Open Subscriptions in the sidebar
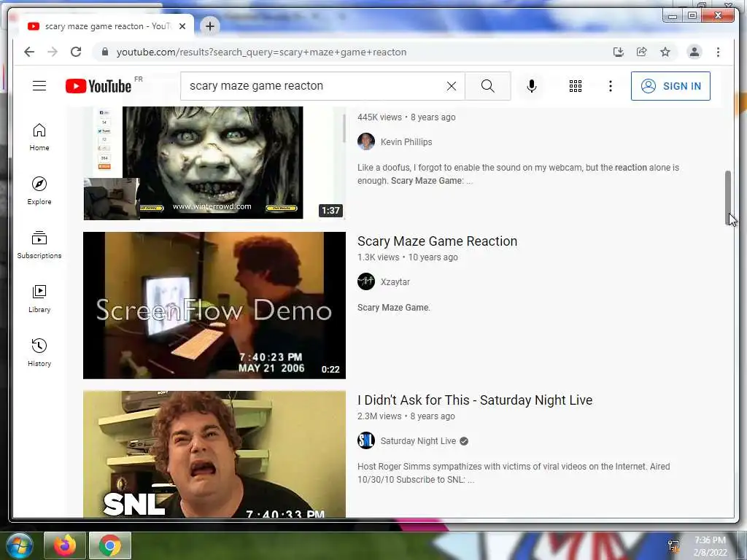747x560 pixels. coord(39,245)
